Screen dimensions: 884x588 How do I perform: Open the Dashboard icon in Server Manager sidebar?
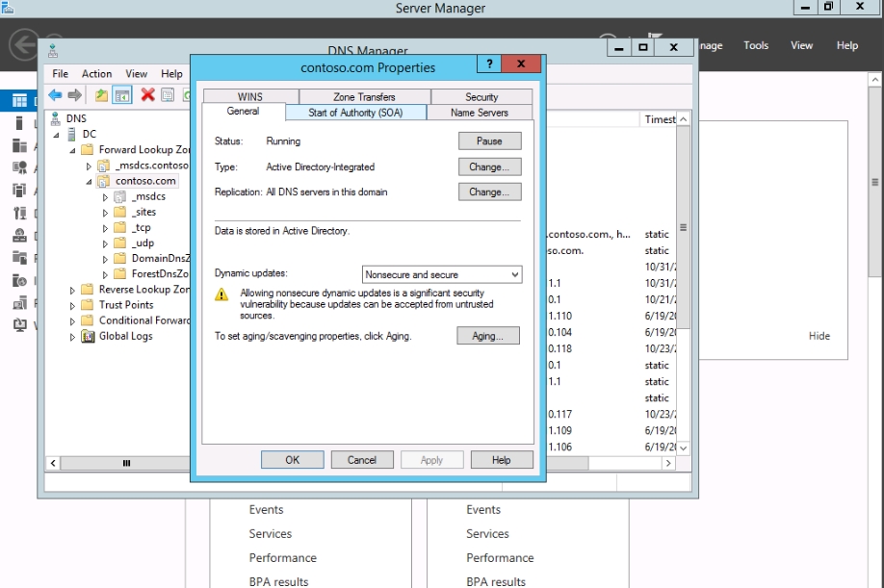tap(19, 101)
